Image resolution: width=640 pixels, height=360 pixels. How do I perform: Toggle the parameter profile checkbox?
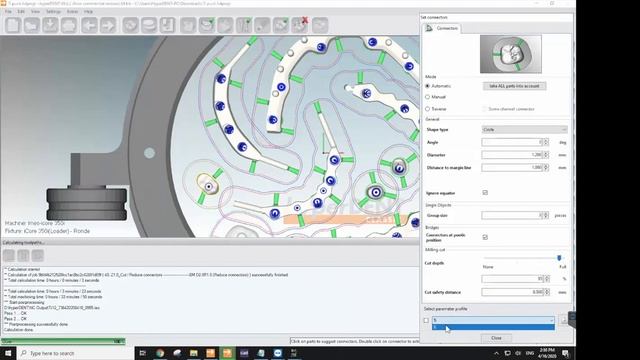426,320
